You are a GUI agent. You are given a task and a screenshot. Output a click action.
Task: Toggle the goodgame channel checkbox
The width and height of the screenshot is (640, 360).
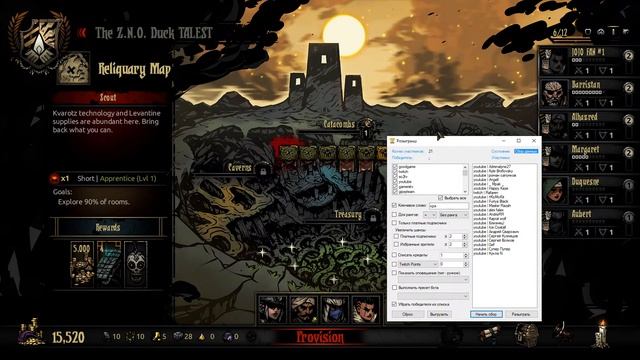click(x=395, y=167)
